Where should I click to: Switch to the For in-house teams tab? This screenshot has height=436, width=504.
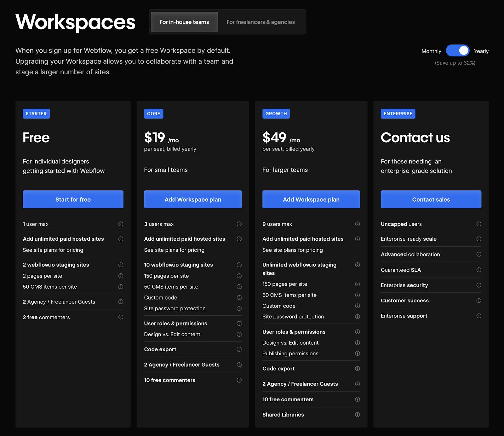click(184, 22)
